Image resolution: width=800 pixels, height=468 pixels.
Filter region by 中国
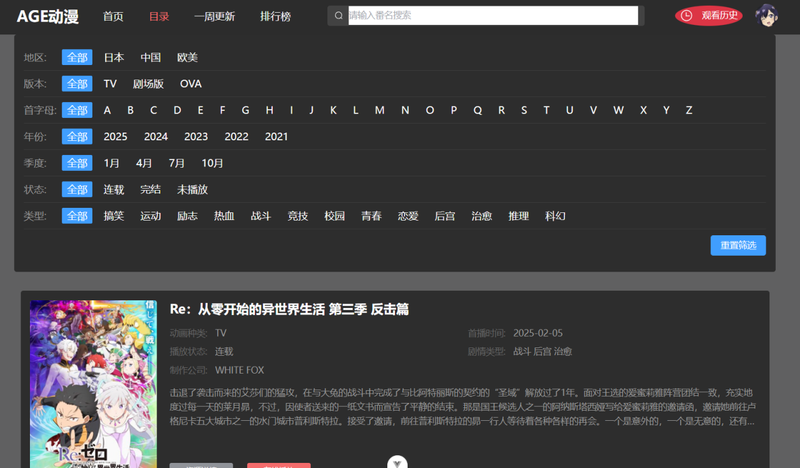coord(151,57)
